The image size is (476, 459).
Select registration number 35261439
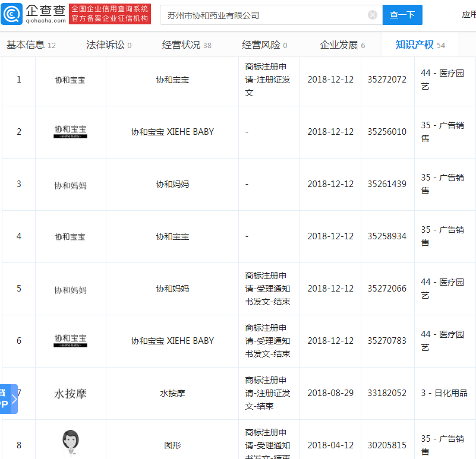tap(387, 184)
